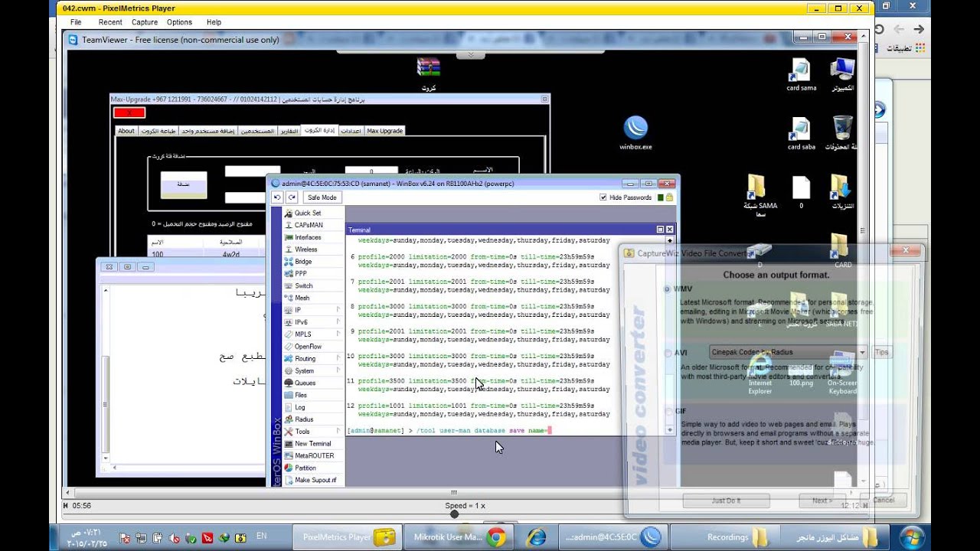This screenshot has width=980, height=551.
Task: Expand the MPLS submenu in WinBox
Action: point(338,334)
